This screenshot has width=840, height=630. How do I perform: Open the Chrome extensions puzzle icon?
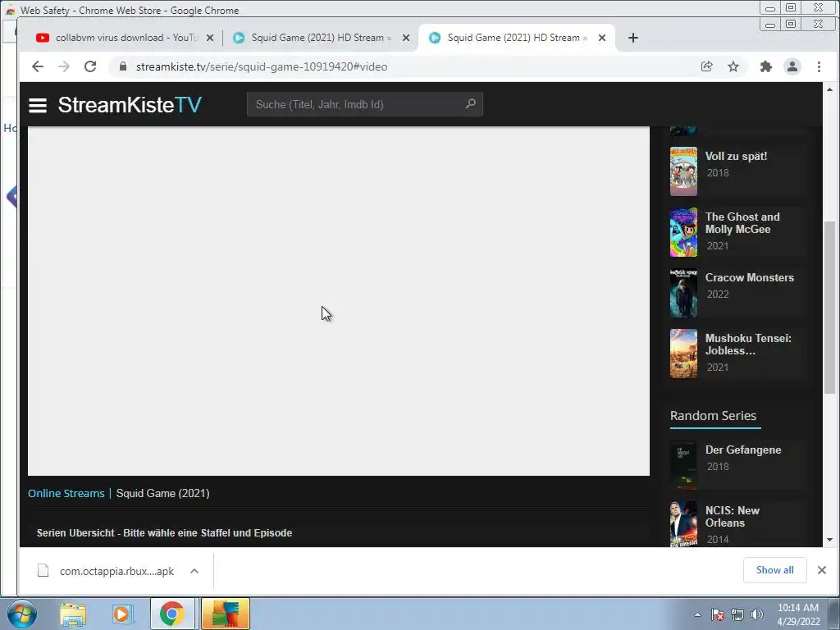click(766, 66)
